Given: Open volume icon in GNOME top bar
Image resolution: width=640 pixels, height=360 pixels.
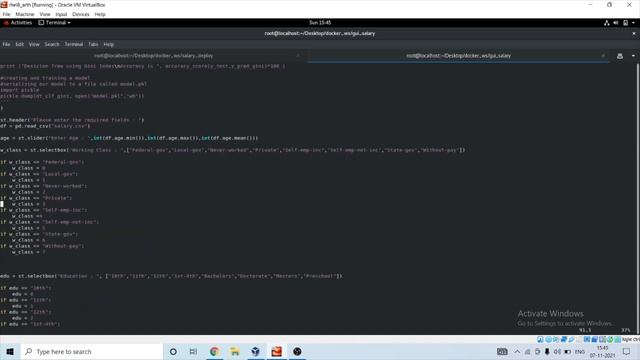Looking at the screenshot, I should 616,23.
